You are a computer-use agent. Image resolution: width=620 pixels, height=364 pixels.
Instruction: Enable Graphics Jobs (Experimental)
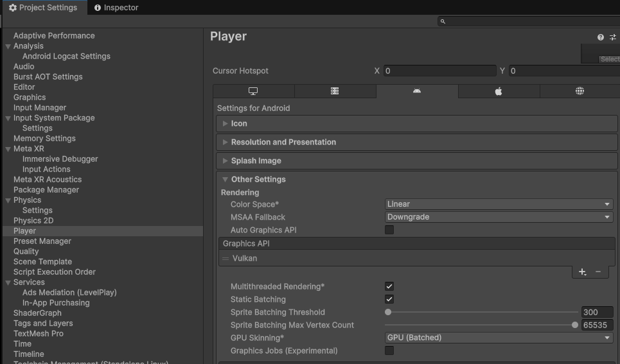click(389, 351)
